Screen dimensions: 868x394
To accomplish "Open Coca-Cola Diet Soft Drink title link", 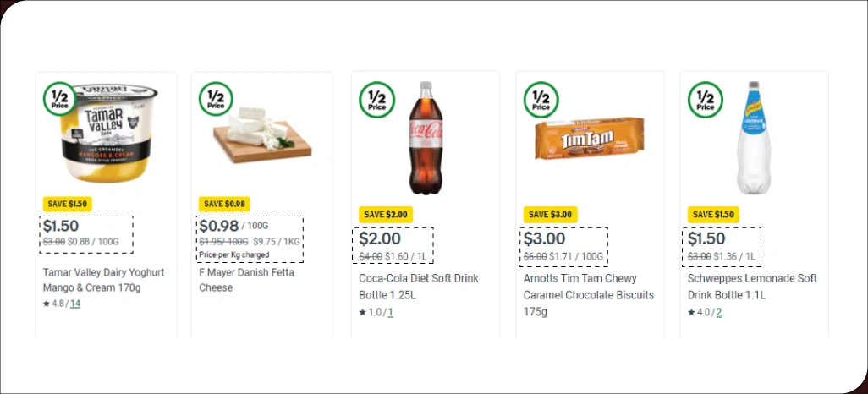I will [x=419, y=286].
